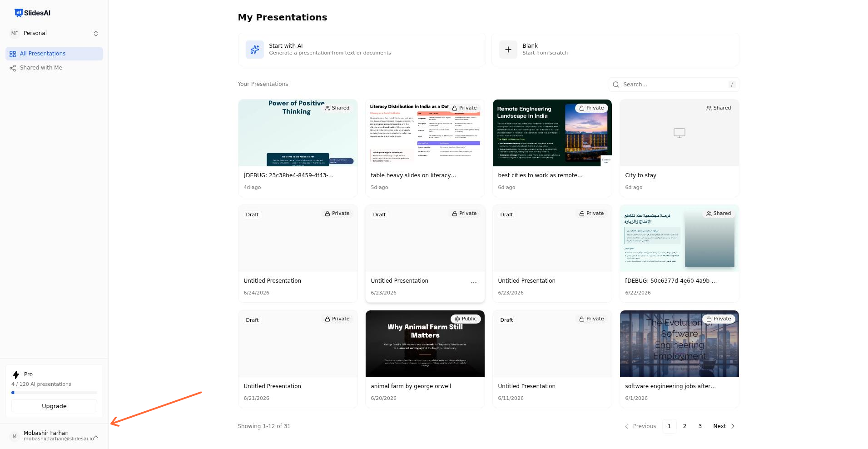Click the All Presentations grid icon
868x449 pixels.
(x=13, y=54)
